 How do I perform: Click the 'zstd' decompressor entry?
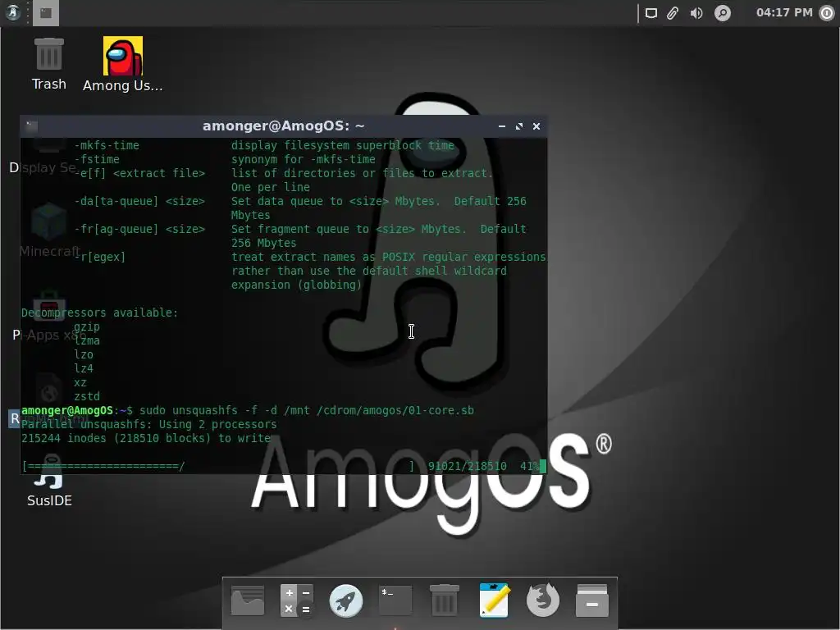click(87, 396)
